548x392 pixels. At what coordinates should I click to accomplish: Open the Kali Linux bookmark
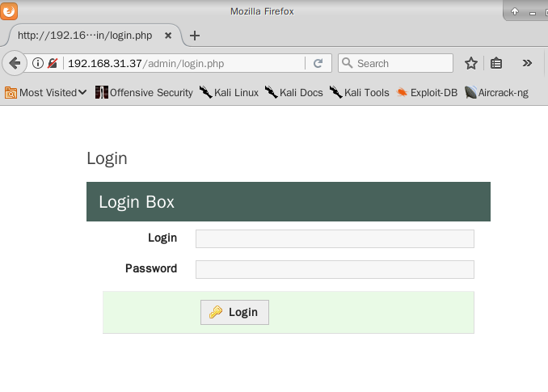(229, 93)
